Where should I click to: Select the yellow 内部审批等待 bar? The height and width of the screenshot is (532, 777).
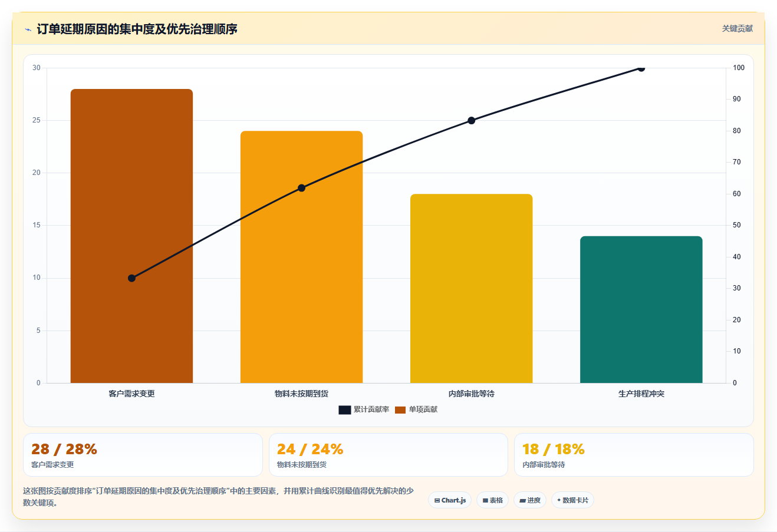(471, 289)
